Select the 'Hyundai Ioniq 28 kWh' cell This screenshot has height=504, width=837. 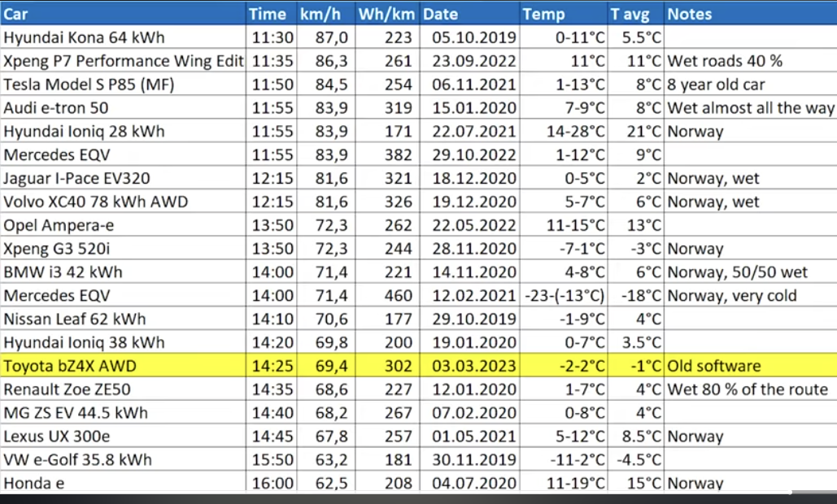(x=124, y=131)
